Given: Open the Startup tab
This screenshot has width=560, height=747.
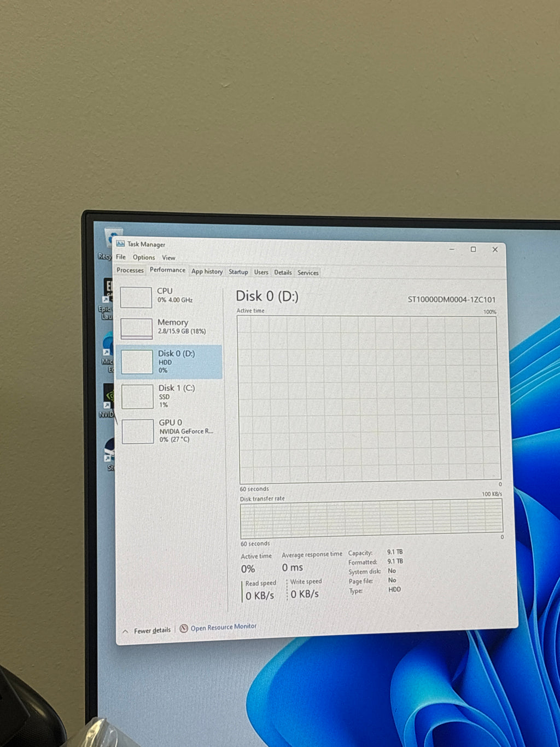Looking at the screenshot, I should point(238,272).
